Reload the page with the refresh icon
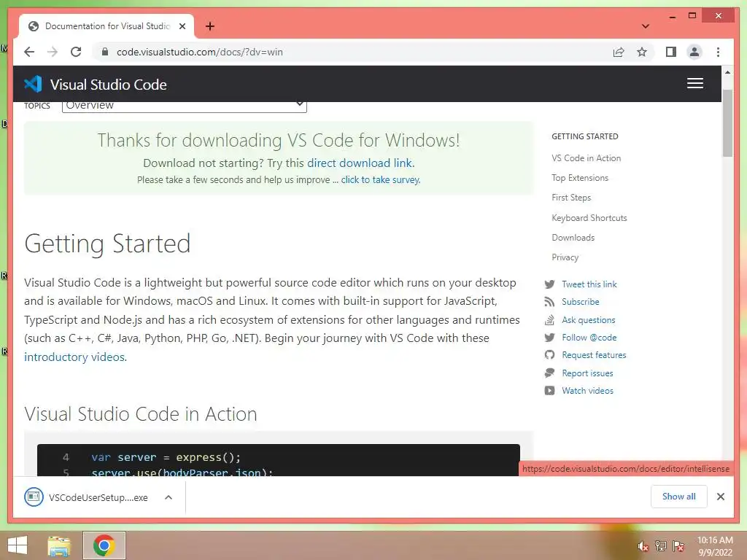The image size is (747, 560). point(76,52)
